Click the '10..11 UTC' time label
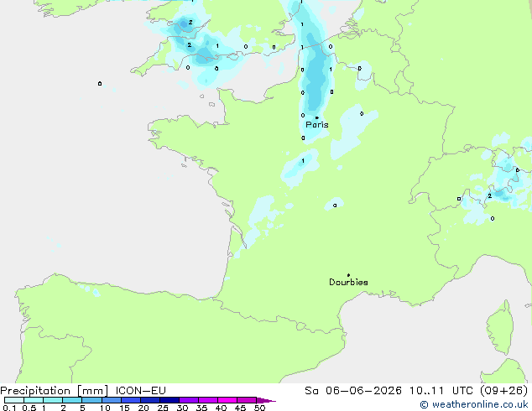Viewport: 532px width, 411px height. 441,391
